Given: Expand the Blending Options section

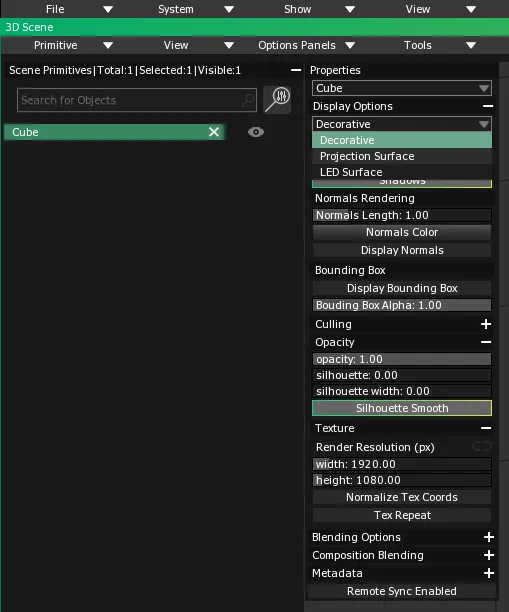Looking at the screenshot, I should point(489,537).
